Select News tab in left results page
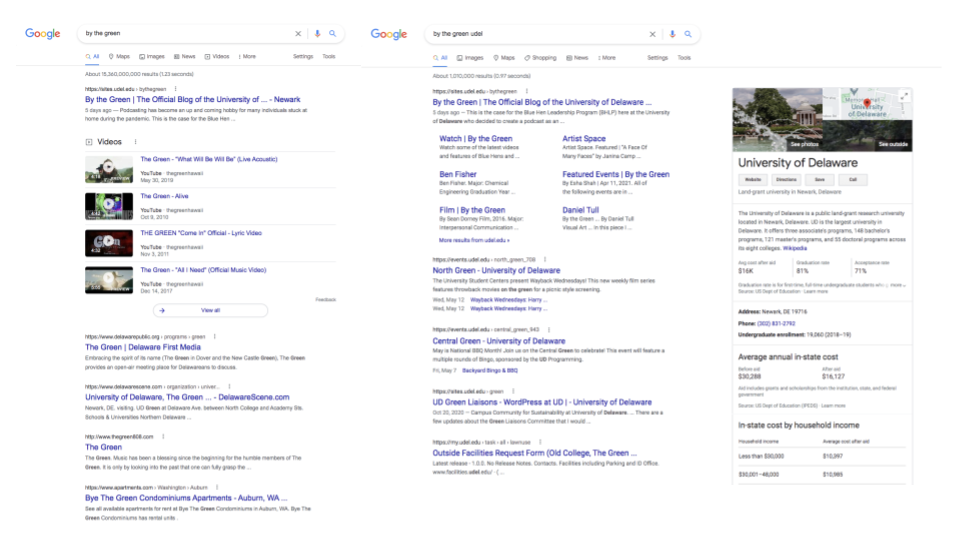Image resolution: width=960 pixels, height=540 pixels. (x=184, y=56)
